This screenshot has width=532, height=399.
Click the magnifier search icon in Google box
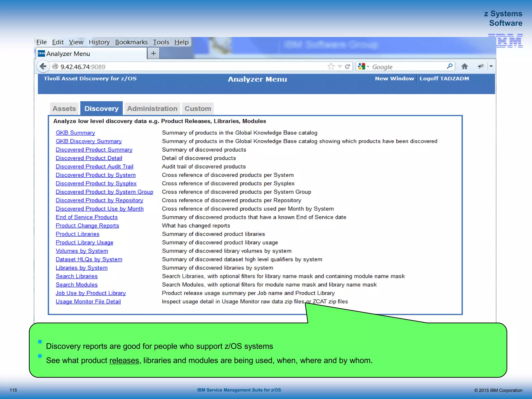click(450, 66)
